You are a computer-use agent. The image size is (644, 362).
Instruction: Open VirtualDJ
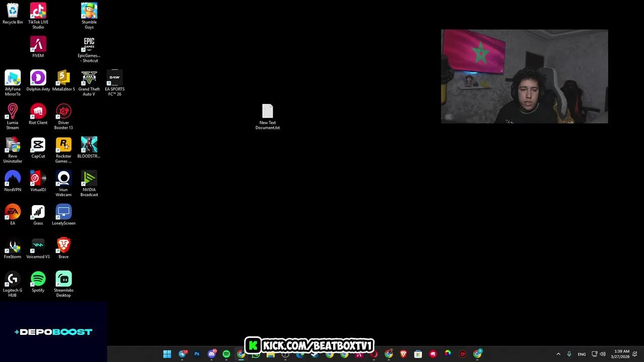pos(38,178)
